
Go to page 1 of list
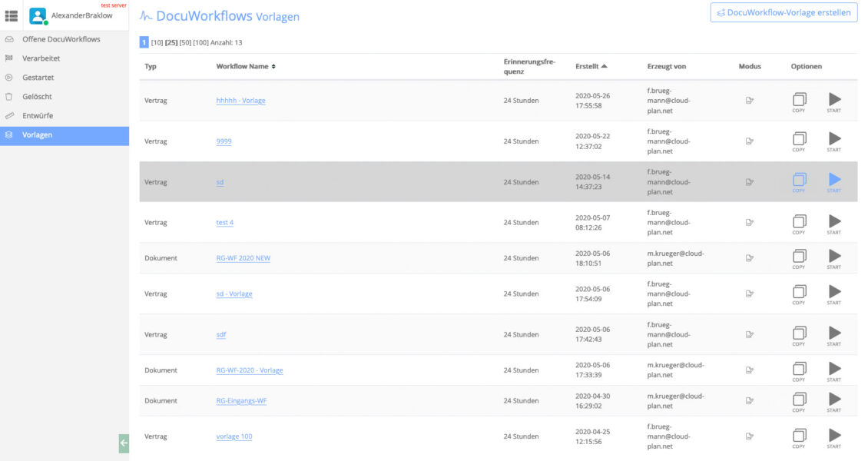pyautogui.click(x=144, y=42)
